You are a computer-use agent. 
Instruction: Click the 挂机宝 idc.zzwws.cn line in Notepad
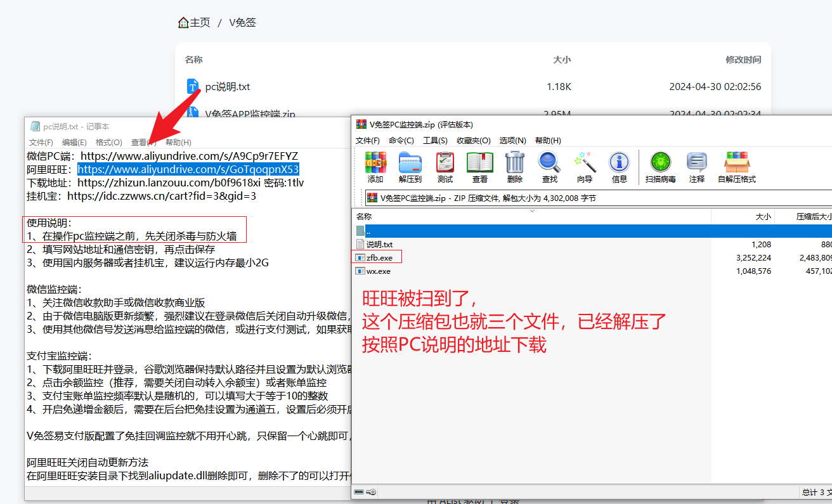pyautogui.click(x=141, y=196)
